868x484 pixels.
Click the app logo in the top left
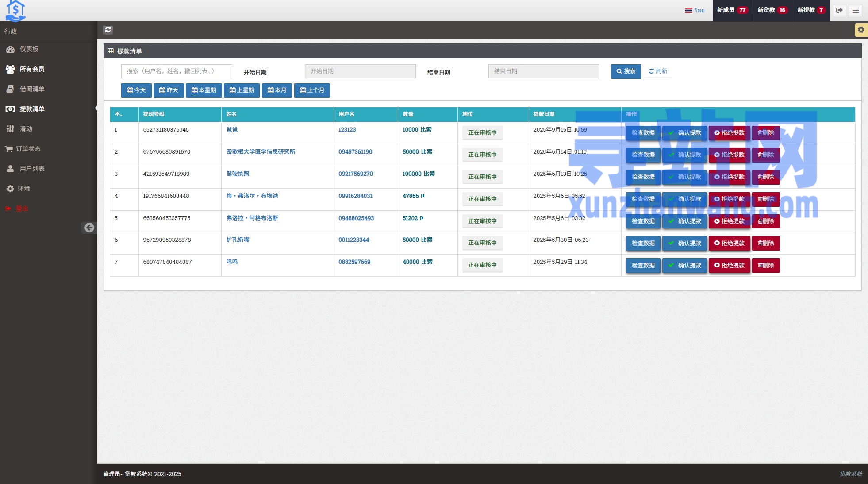[x=15, y=11]
